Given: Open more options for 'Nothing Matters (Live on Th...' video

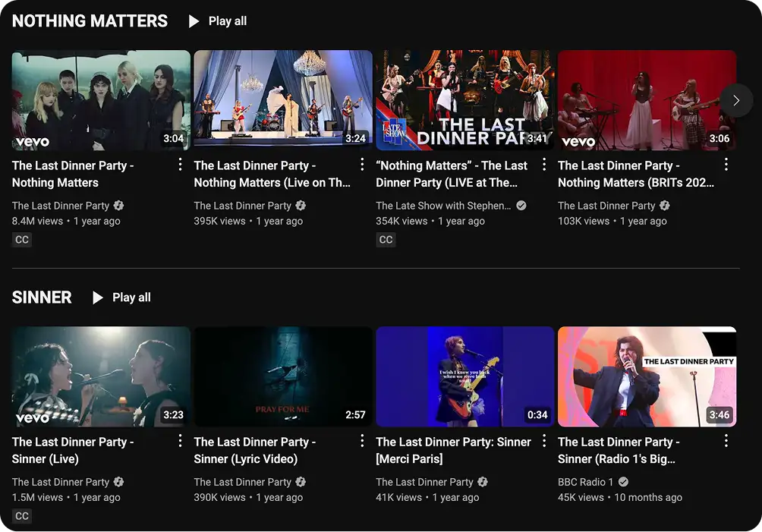Looking at the screenshot, I should 362,165.
